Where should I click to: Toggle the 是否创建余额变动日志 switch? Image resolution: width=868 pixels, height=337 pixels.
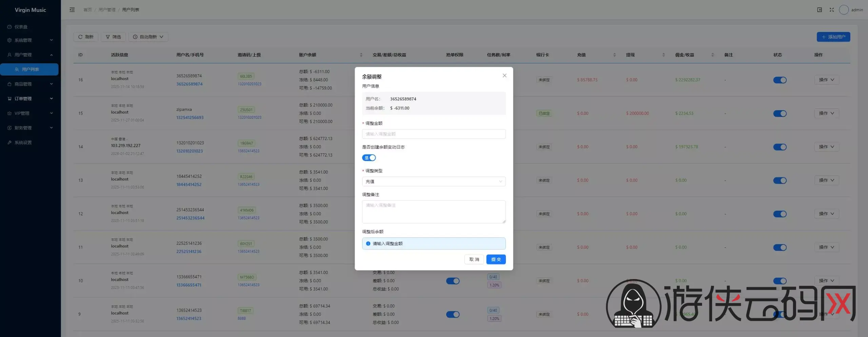(369, 158)
